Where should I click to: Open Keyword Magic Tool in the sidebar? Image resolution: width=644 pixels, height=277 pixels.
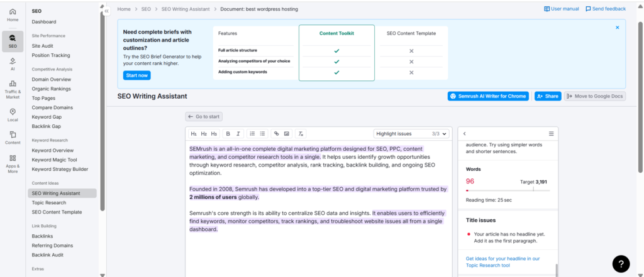point(54,160)
